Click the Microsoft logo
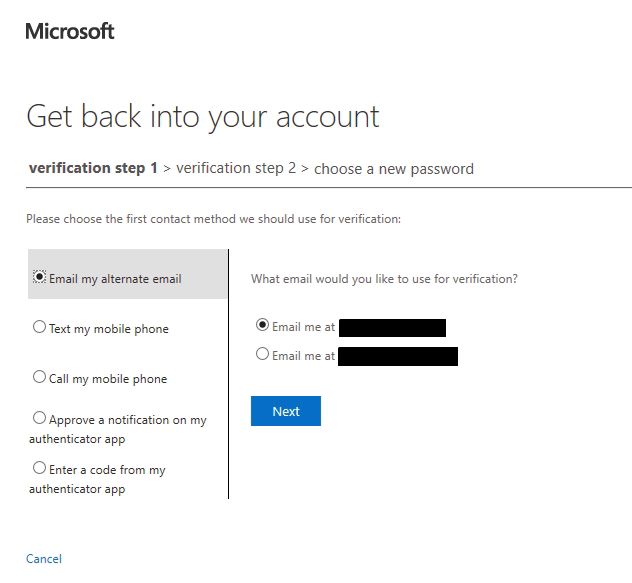The image size is (632, 583). coord(70,31)
